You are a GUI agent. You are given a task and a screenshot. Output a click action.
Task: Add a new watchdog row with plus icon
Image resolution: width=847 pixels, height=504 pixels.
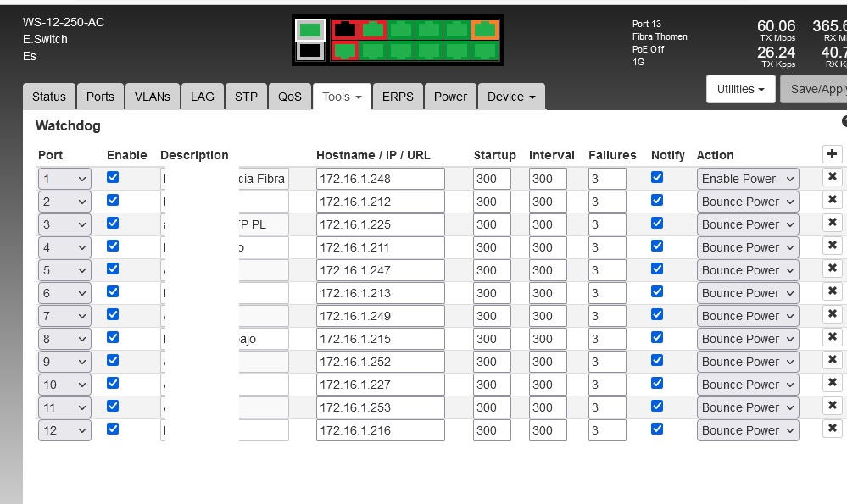pos(832,154)
